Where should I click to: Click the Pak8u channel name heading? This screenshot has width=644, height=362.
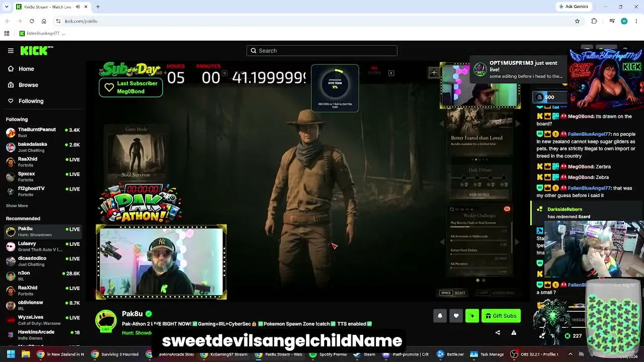pos(132,314)
